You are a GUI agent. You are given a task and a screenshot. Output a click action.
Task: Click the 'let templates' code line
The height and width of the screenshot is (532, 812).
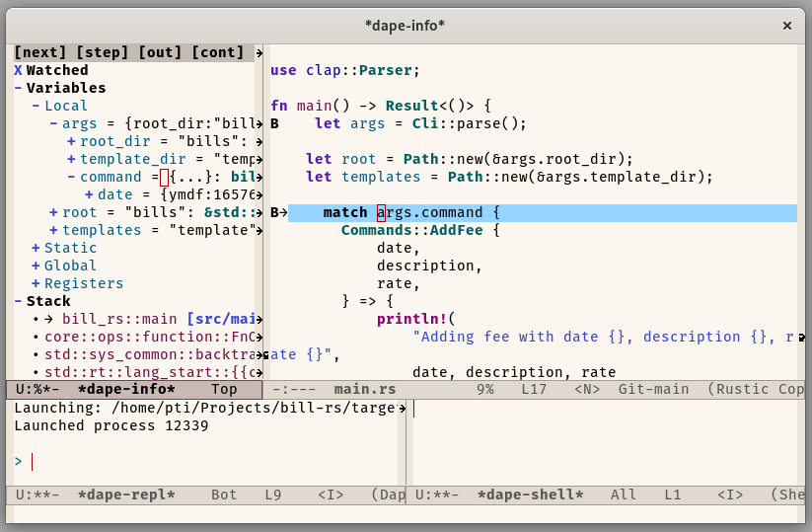(509, 177)
